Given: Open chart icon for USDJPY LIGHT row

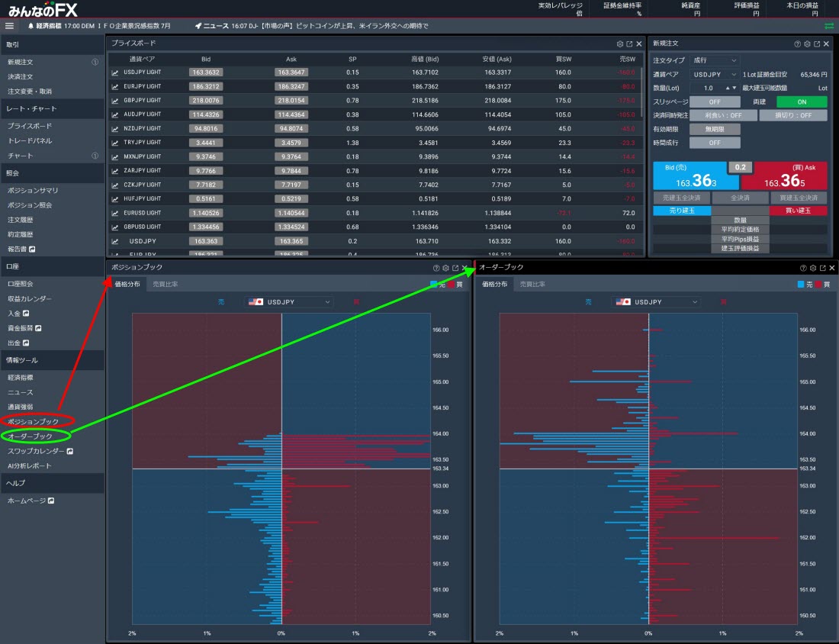Looking at the screenshot, I should click(x=115, y=72).
